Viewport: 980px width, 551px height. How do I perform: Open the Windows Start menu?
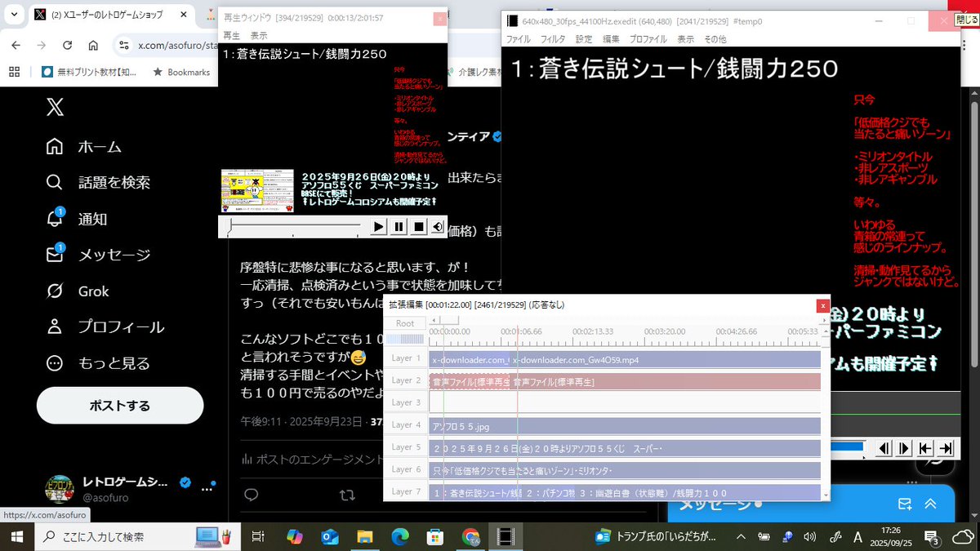pyautogui.click(x=16, y=536)
